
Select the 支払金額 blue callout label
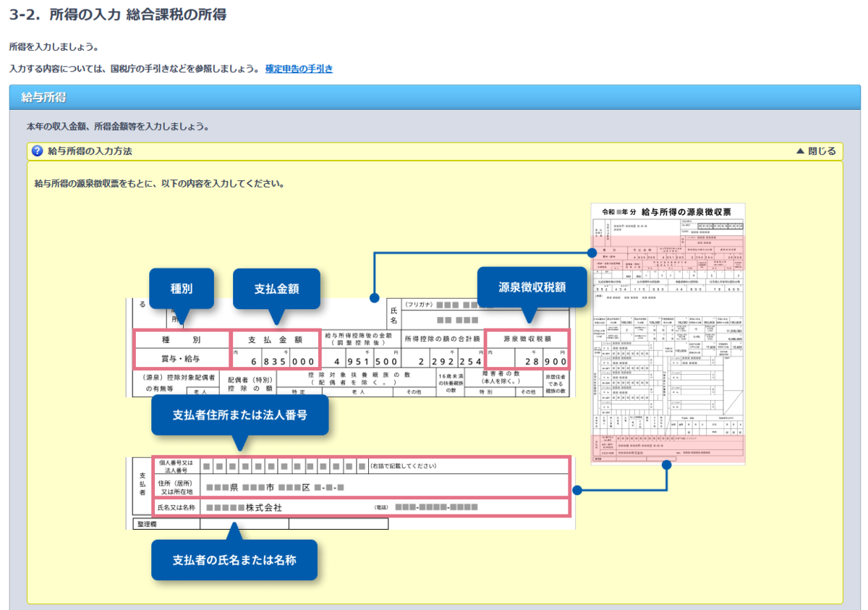point(276,288)
